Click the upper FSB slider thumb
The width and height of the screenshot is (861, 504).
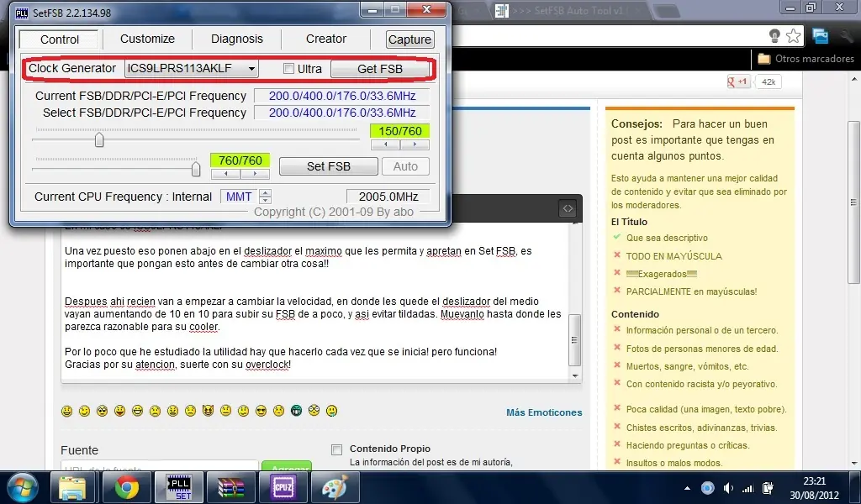[99, 139]
